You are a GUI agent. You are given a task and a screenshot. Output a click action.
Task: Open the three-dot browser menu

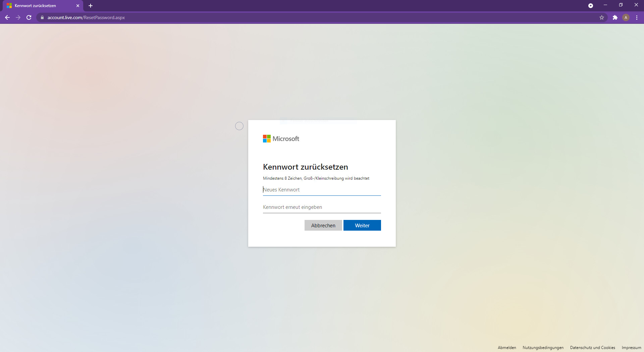click(x=637, y=17)
